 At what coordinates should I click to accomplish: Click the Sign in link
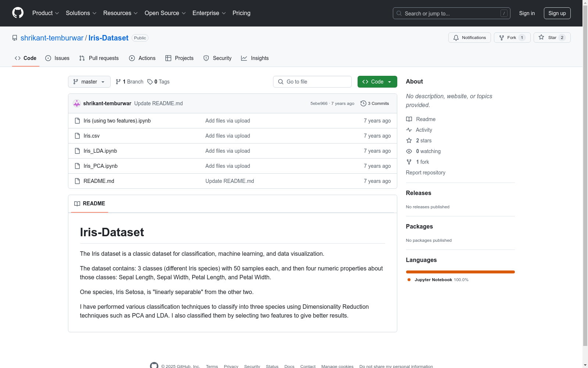tap(527, 13)
